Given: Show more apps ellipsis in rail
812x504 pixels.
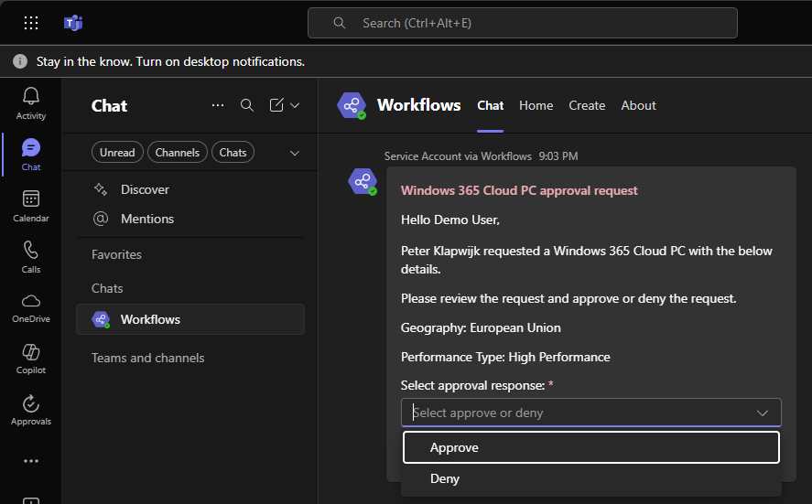Looking at the screenshot, I should tap(31, 460).
